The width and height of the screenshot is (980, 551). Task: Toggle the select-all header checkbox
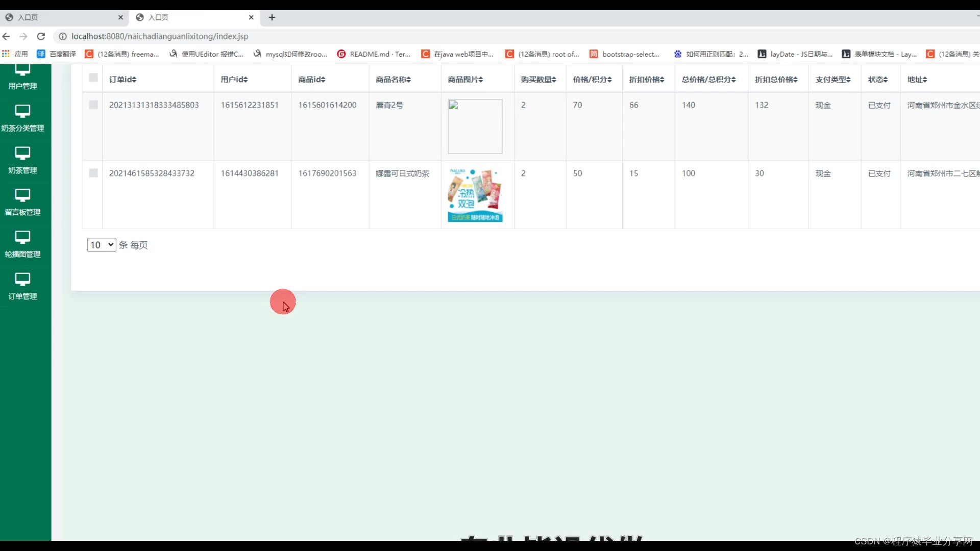pos(93,78)
